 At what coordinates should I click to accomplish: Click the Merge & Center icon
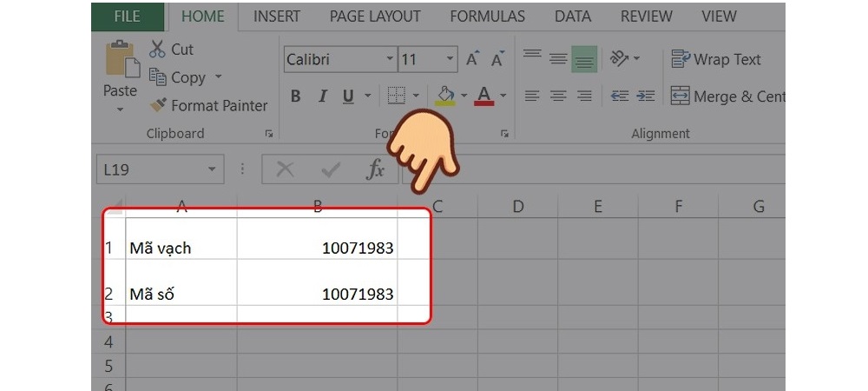(x=680, y=96)
